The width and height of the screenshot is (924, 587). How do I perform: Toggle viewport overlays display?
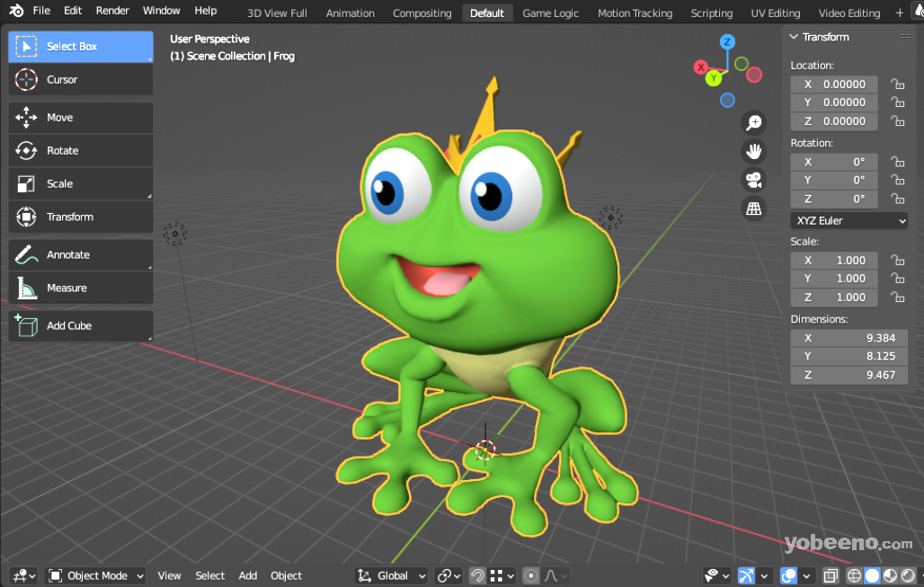click(788, 576)
